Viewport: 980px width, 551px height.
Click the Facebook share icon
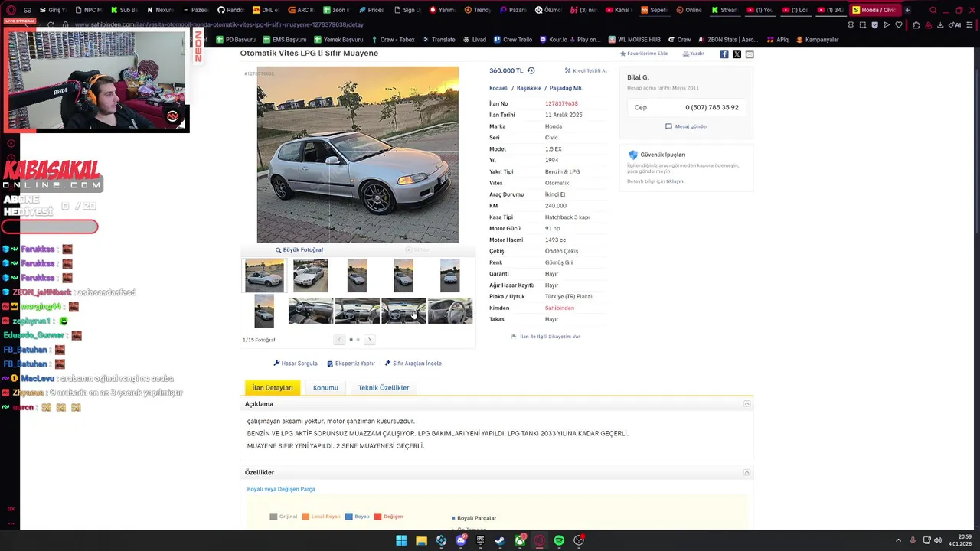click(x=724, y=54)
